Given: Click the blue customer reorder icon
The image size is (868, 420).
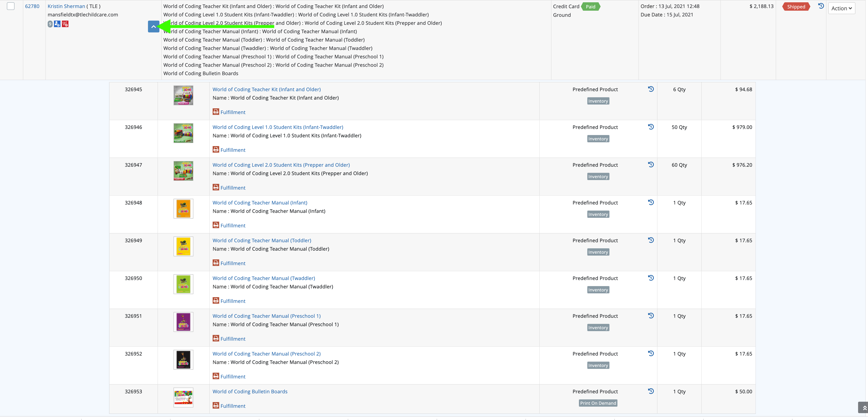Looking at the screenshot, I should tap(57, 24).
